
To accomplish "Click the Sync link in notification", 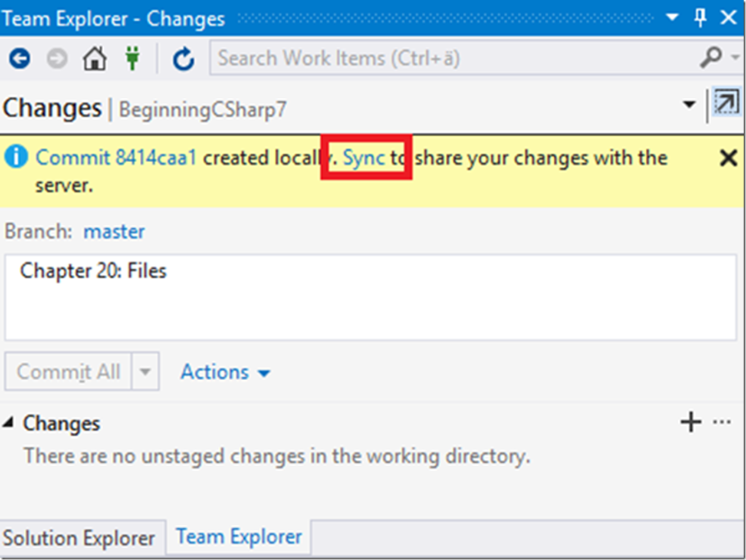I will pos(364,158).
